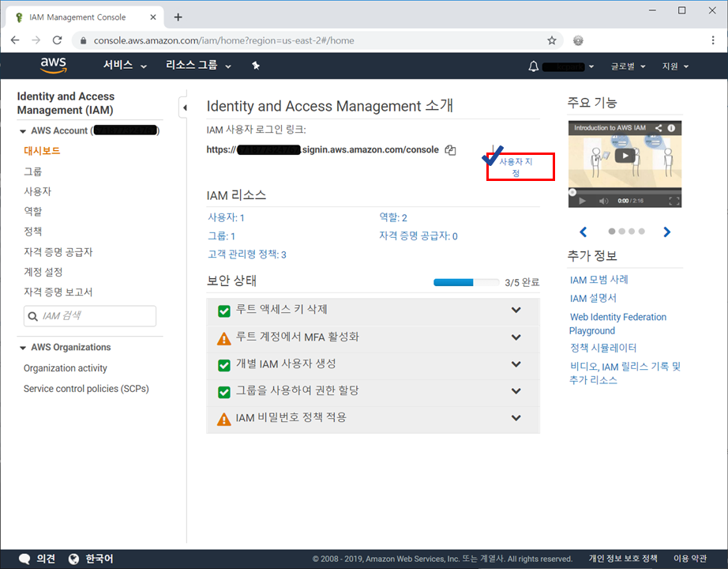This screenshot has width=728, height=569.
Task: Mute the video with speaker icon
Action: 603,201
